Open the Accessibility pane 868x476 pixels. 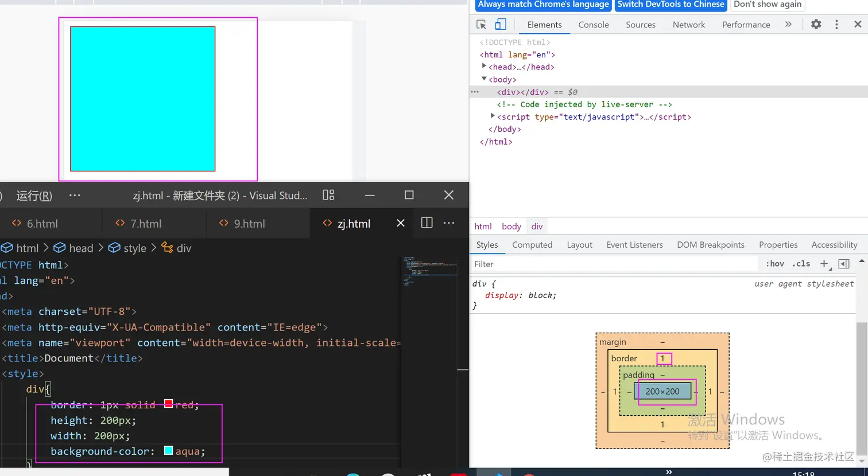tap(834, 245)
